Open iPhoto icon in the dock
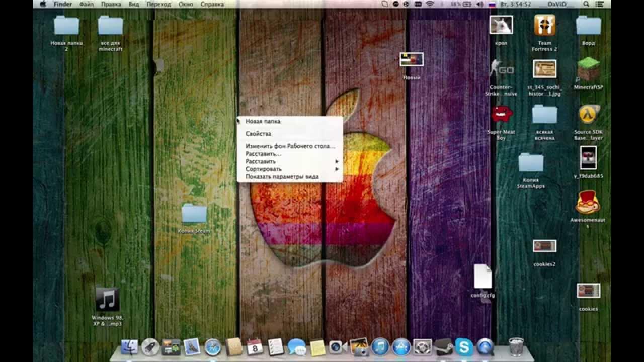 click(359, 346)
